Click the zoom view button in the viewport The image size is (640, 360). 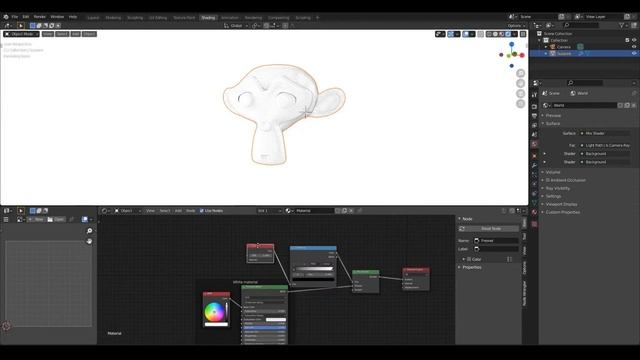520,73
